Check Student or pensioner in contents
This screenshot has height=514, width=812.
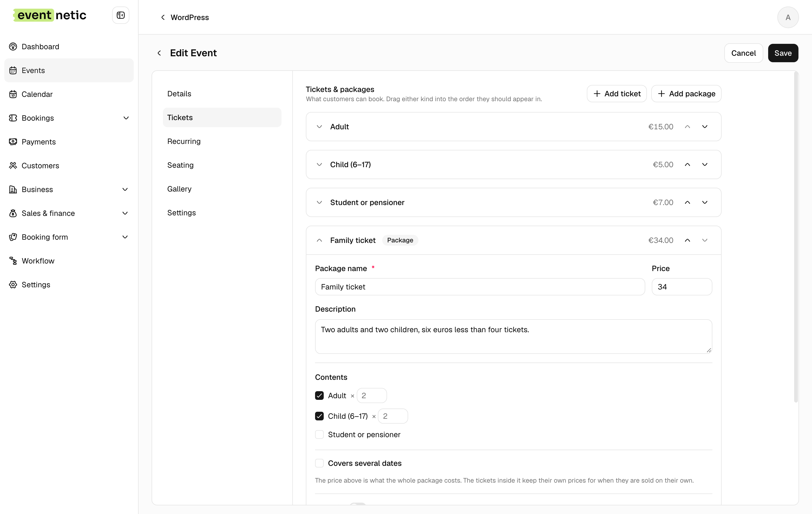pos(319,434)
